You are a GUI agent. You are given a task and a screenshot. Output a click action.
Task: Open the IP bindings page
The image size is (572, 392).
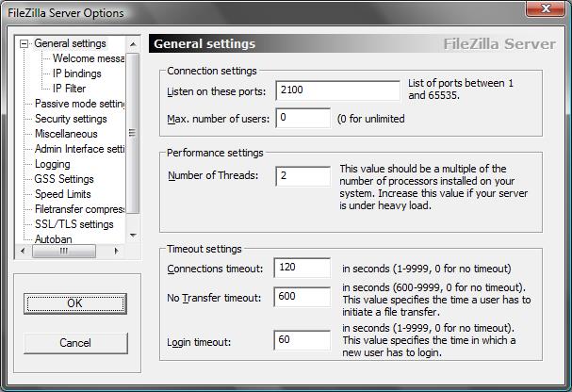point(77,73)
